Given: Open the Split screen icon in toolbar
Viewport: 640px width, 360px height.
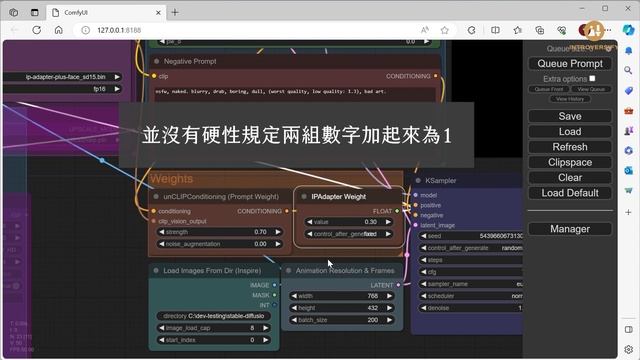Looking at the screenshot, I should (x=495, y=30).
